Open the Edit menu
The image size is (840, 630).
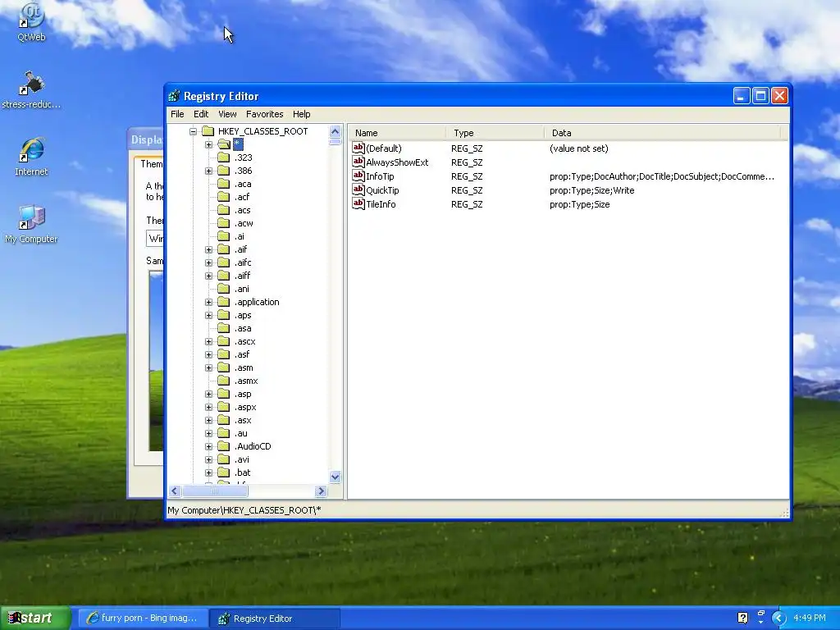[x=201, y=114]
